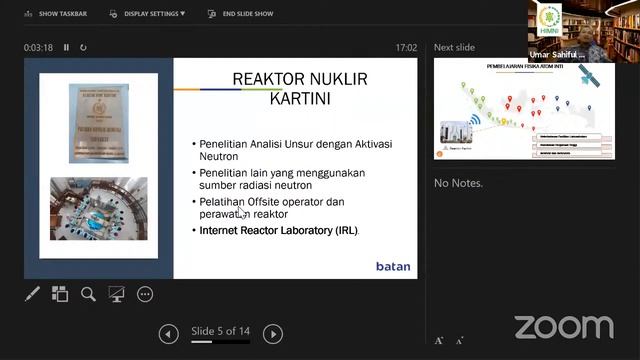This screenshot has height=360, width=640.
Task: Click the Next slide label
Action: 454,47
